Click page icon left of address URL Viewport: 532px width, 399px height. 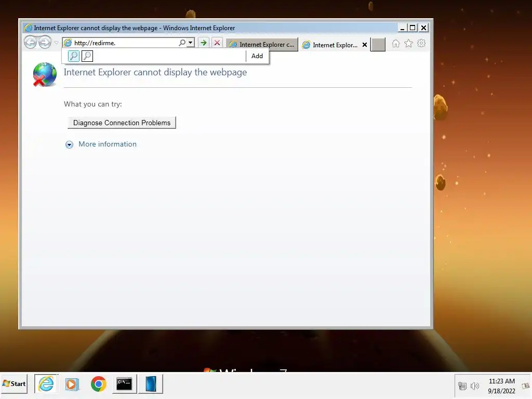click(x=68, y=43)
